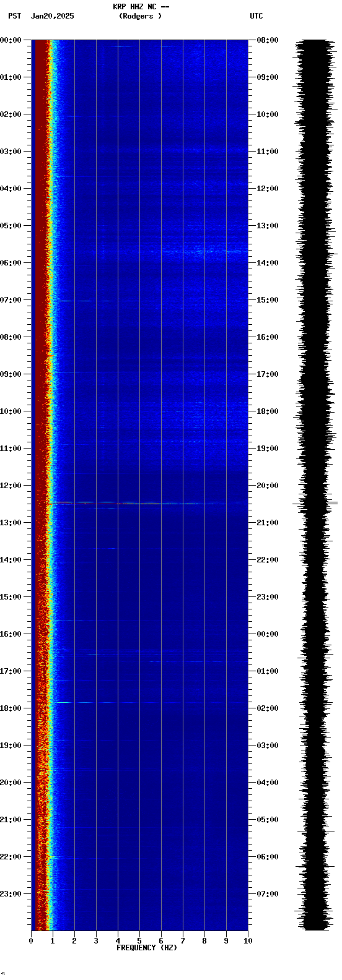Image resolution: width=342 pixels, height=980 pixels.
Task: Click the 08:00 UTC time label
Action: (x=268, y=40)
